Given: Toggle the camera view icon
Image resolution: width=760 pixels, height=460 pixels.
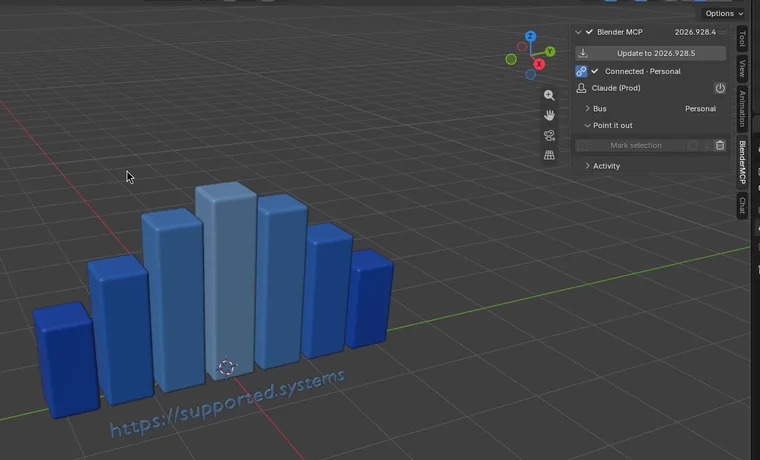Looking at the screenshot, I should pos(549,135).
